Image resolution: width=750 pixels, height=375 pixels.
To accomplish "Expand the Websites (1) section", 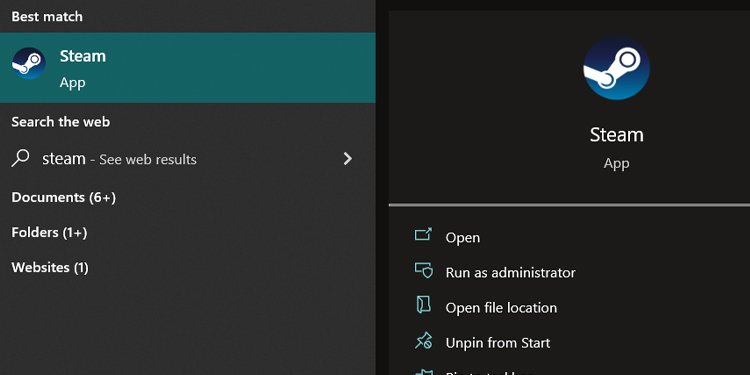I will click(x=50, y=267).
